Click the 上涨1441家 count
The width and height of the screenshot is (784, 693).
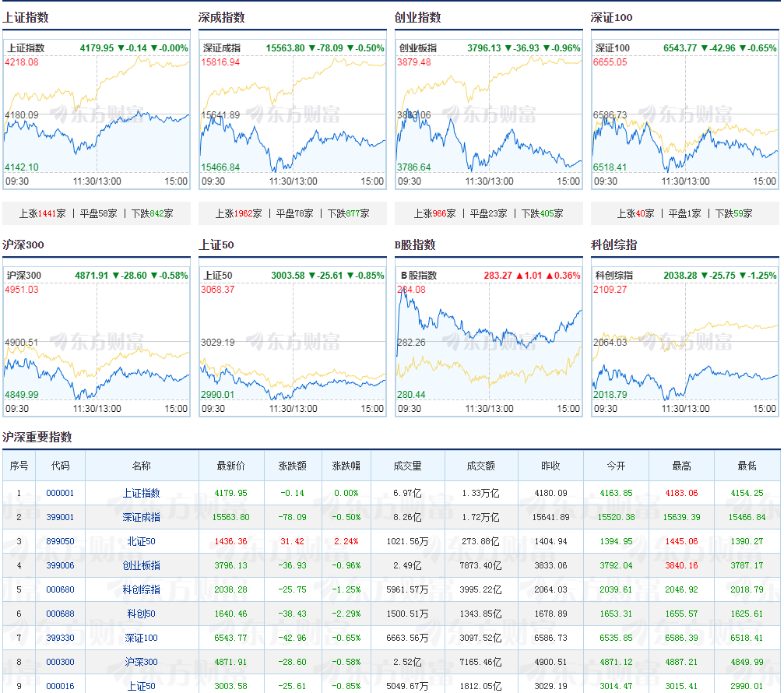point(43,213)
